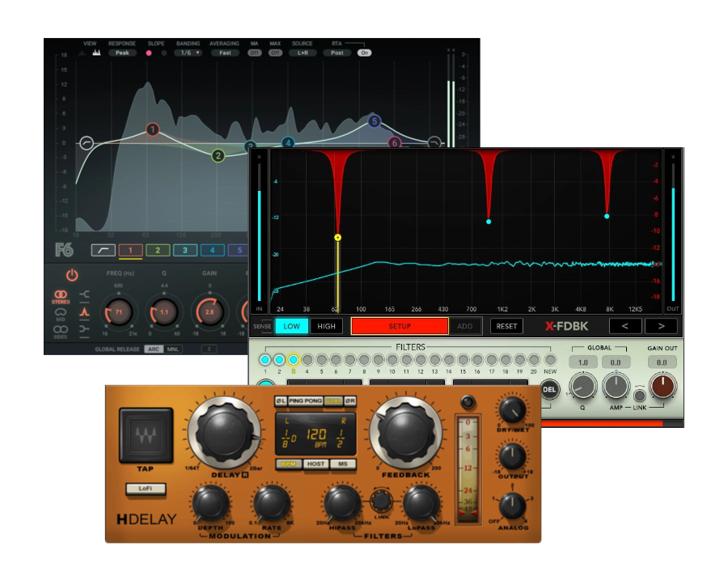
Task: Open the Banding 1/6 dropdown in F6
Action: pyautogui.click(x=188, y=53)
